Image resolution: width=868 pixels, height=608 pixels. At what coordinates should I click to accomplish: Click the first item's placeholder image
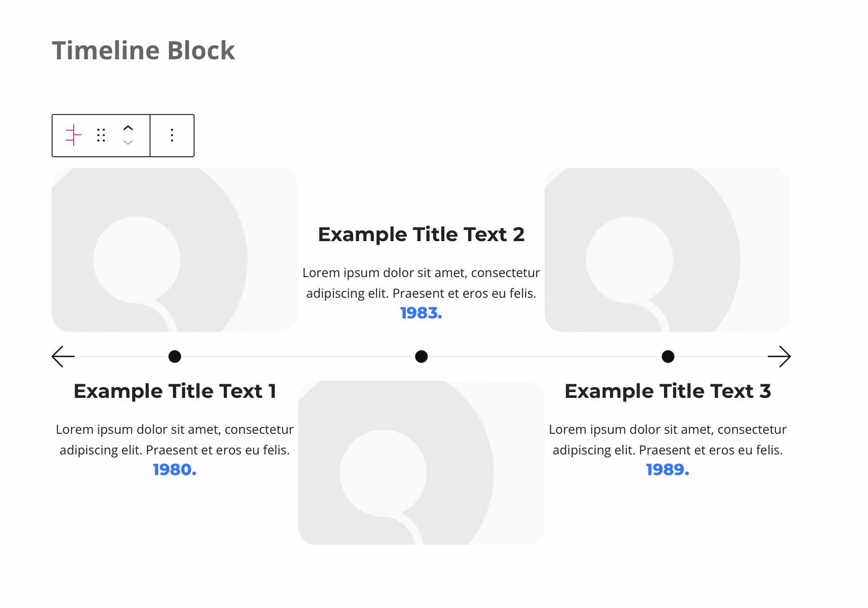pyautogui.click(x=175, y=250)
